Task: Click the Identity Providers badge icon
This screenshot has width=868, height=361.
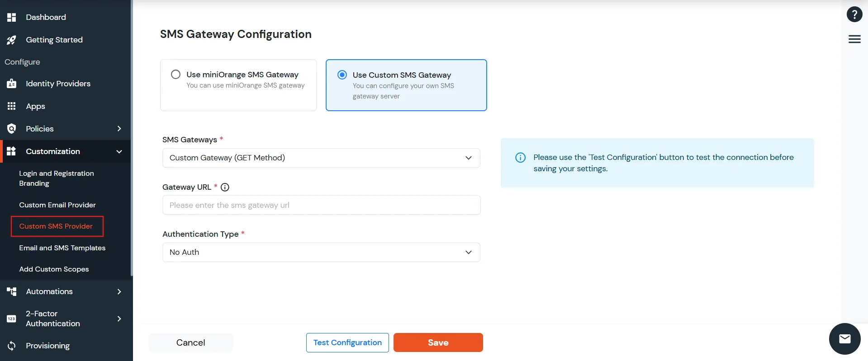Action: coord(12,84)
